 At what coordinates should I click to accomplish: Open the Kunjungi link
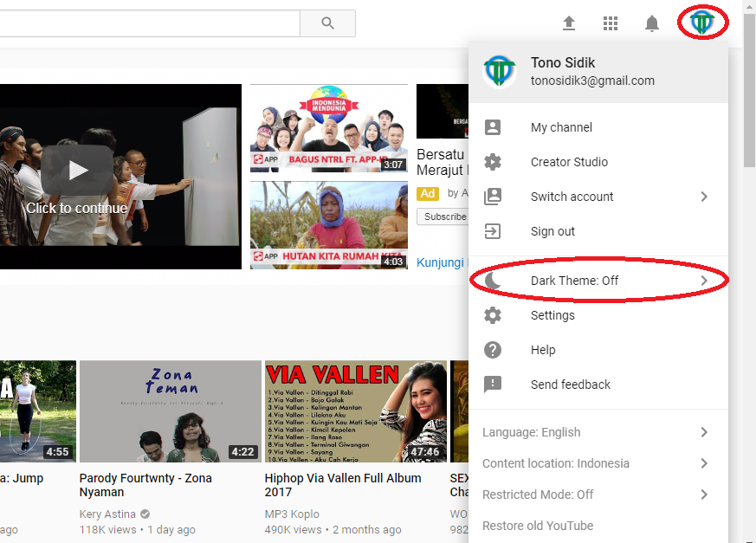click(x=443, y=262)
